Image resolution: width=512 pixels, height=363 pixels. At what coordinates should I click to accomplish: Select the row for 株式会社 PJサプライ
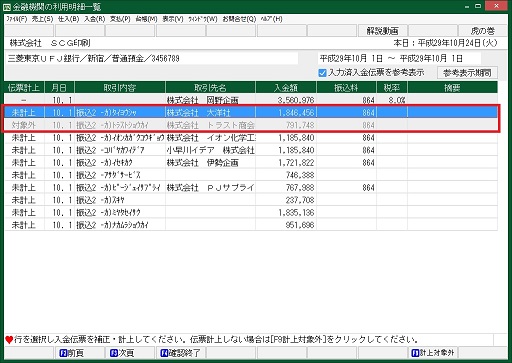coord(251,188)
